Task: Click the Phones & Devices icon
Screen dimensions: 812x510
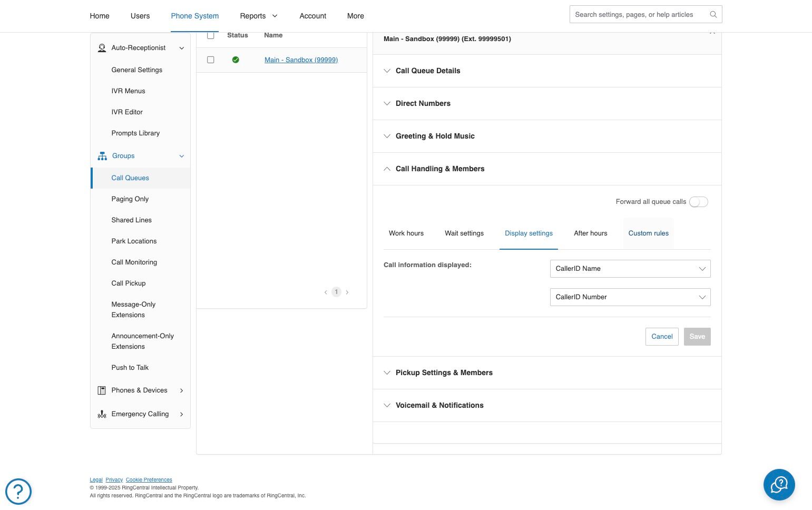Action: [102, 390]
